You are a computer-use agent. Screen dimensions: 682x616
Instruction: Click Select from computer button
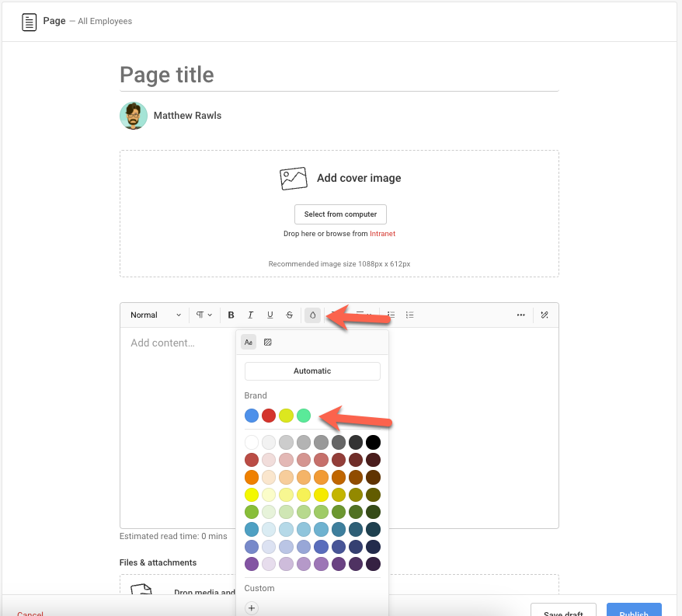coord(340,214)
